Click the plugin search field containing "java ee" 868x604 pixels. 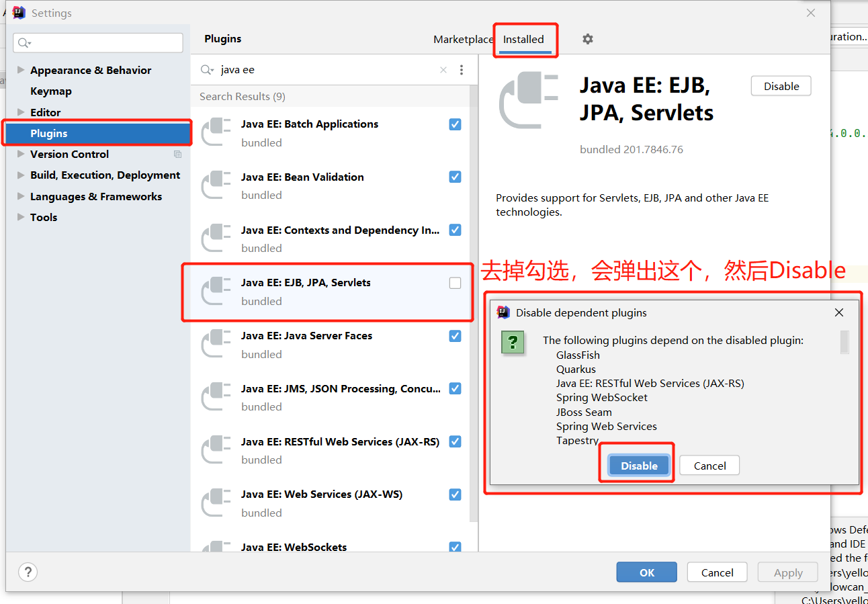328,70
